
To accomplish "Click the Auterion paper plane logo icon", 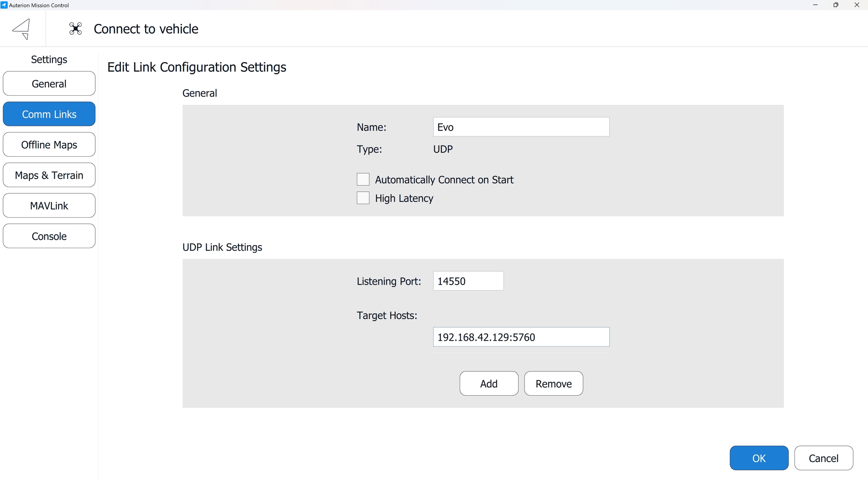I will click(x=22, y=29).
